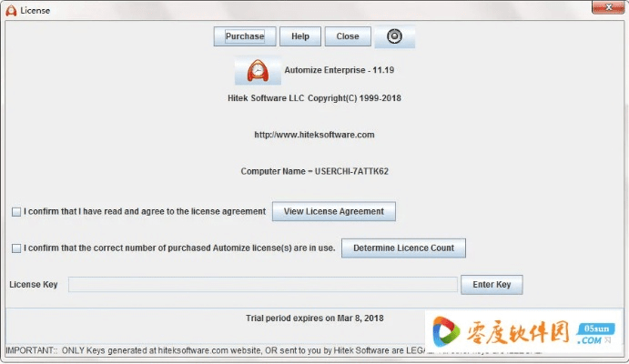
Task: Focus the License Key text field
Action: tap(262, 285)
